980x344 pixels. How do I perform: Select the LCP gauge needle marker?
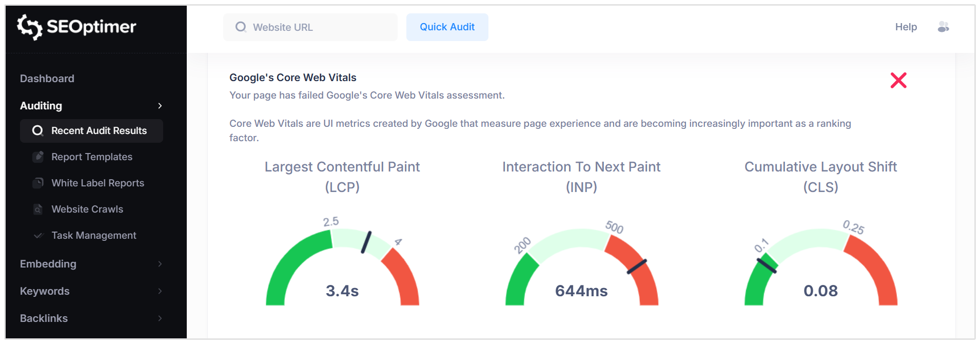tap(365, 241)
